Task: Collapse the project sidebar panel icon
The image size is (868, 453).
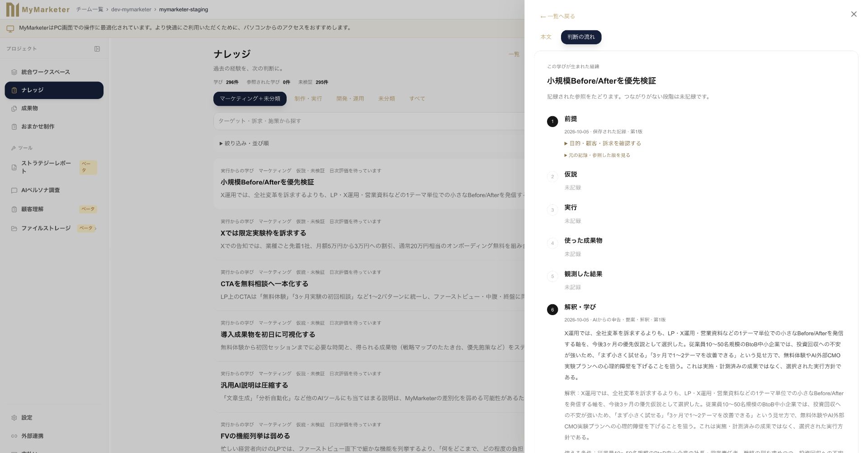Action: (97, 49)
